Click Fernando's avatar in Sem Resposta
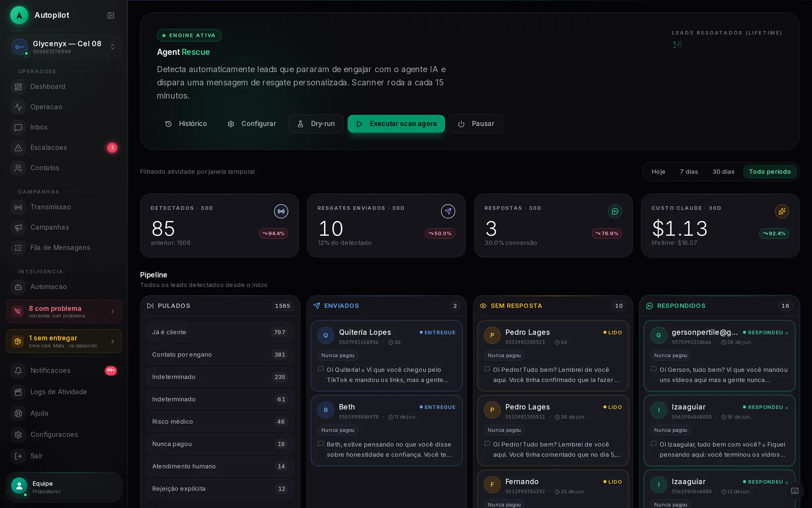Screen dimensions: 812x508 tap(492, 484)
